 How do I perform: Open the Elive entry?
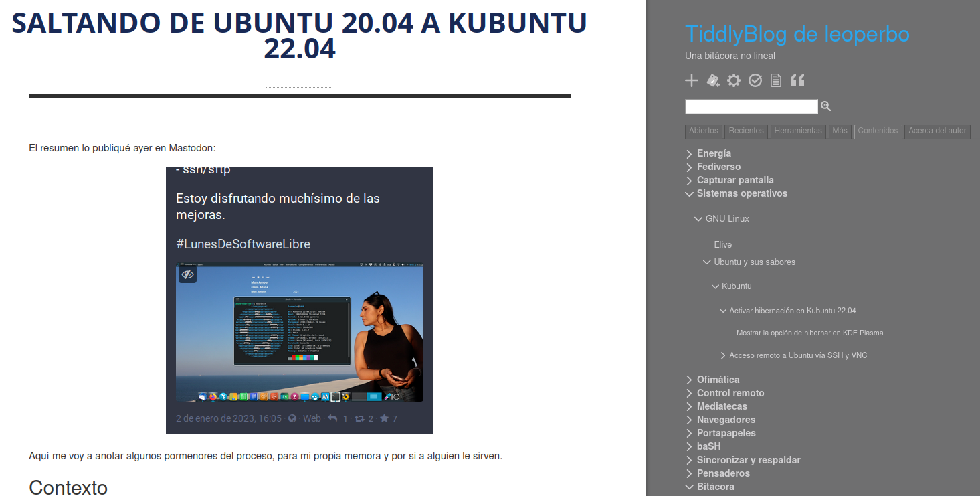pyautogui.click(x=722, y=245)
